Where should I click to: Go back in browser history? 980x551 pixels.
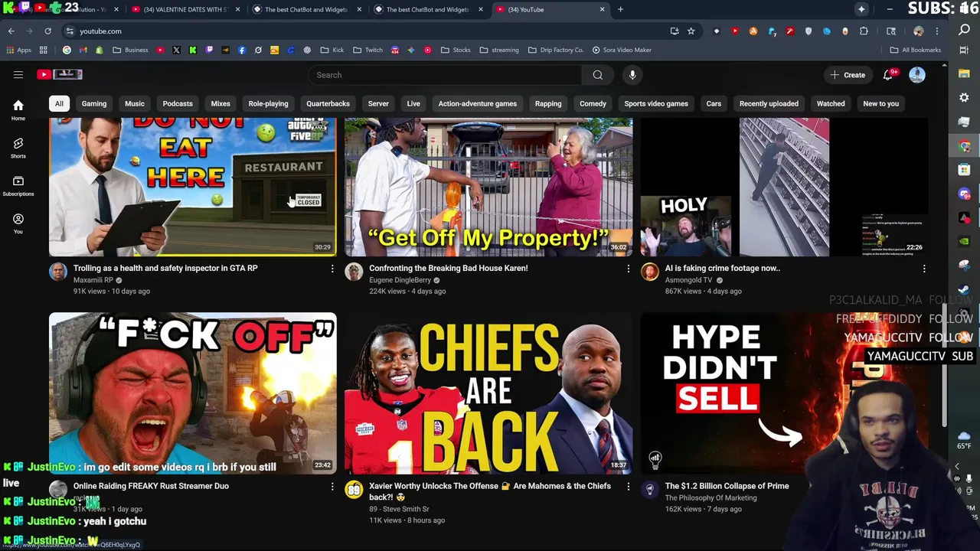[11, 31]
